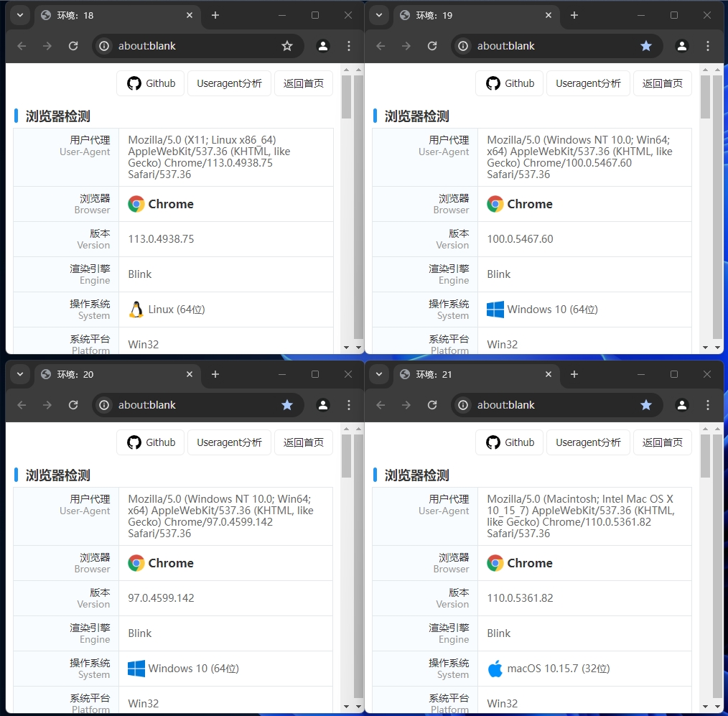Click the Chrome browser logo in window 环境: 19
Screen dimensions: 728x716
[494, 204]
